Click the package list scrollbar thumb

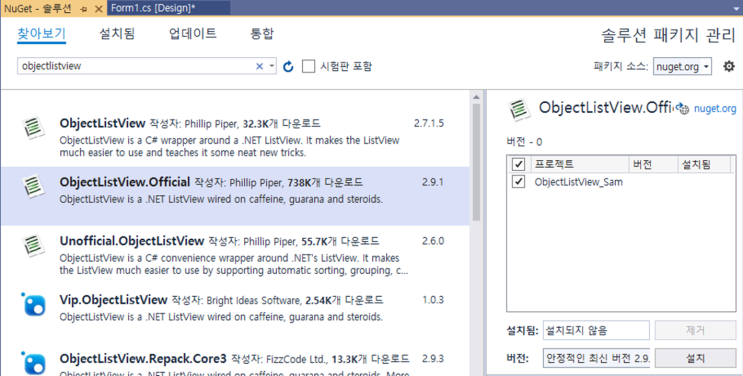coord(476,162)
